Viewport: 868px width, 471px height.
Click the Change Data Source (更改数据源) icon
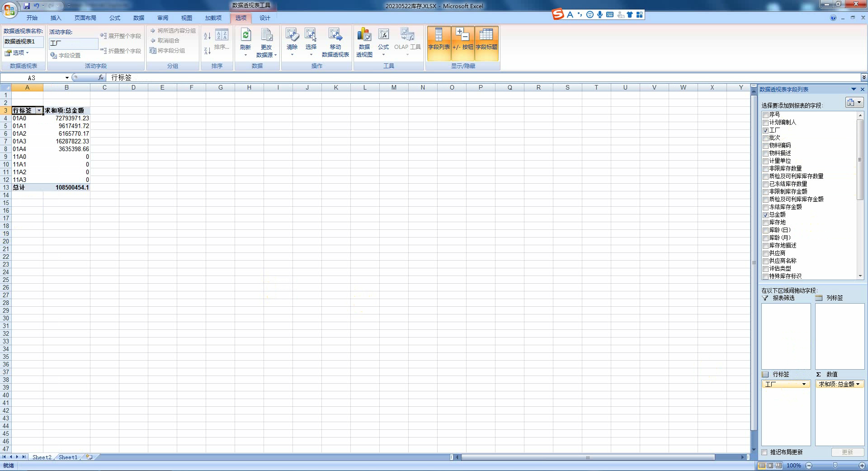[x=266, y=36]
